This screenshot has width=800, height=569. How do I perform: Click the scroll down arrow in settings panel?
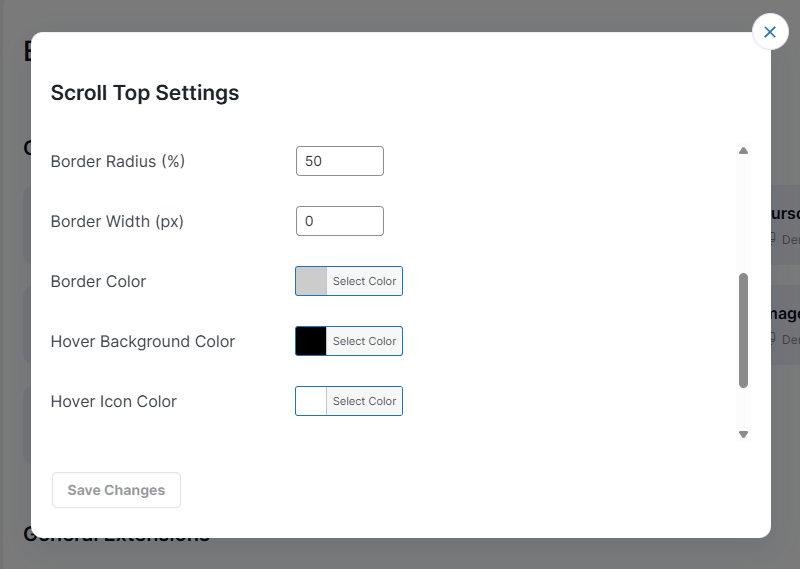pos(743,434)
